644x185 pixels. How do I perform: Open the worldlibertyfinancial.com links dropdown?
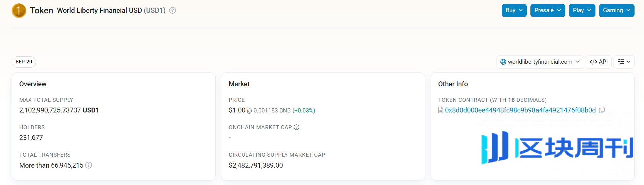pyautogui.click(x=540, y=62)
